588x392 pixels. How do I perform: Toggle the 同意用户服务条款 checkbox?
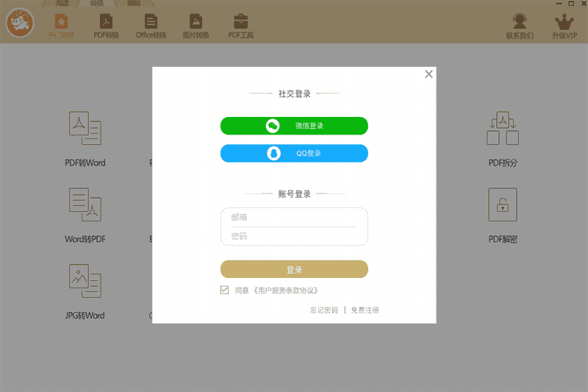[225, 291]
